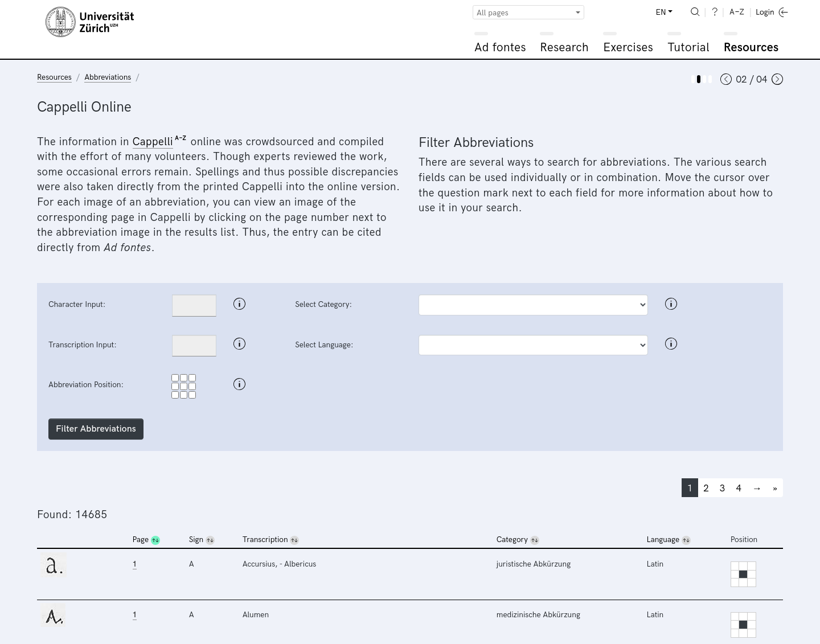This screenshot has height=644, width=820.
Task: Click 'Latin' in the Alumen row
Action: pyautogui.click(x=655, y=615)
